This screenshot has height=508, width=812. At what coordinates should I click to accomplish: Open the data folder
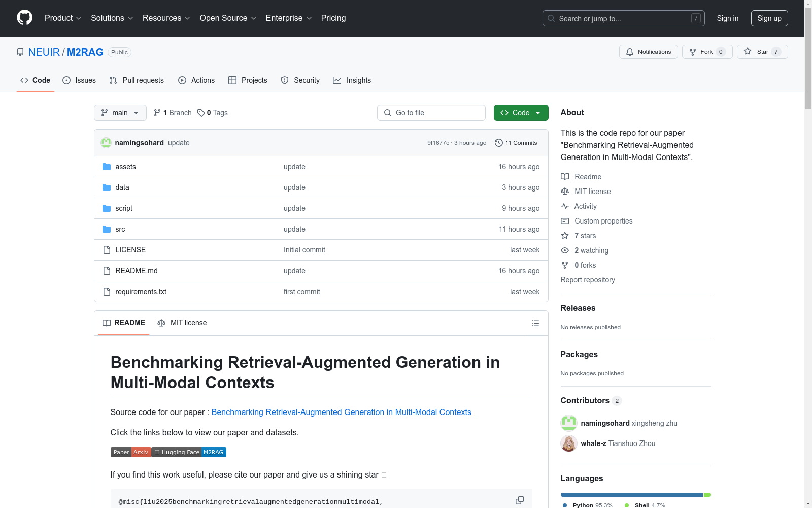point(122,187)
